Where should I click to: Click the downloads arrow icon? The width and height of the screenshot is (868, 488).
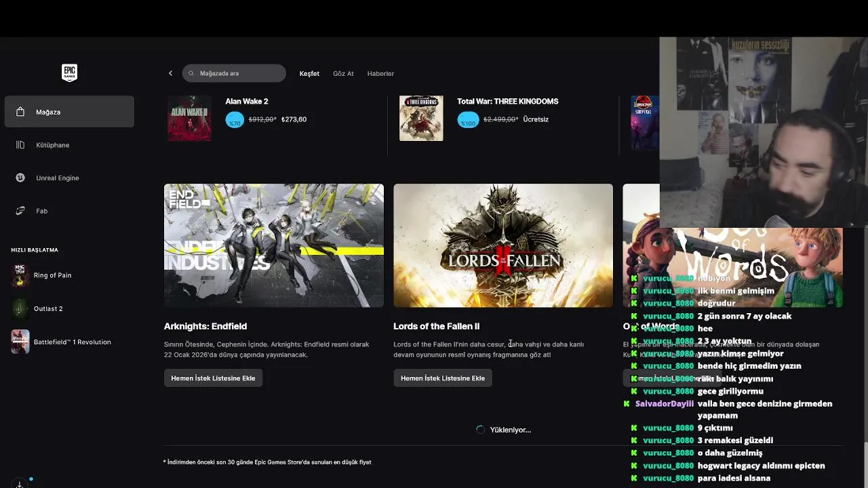point(19,483)
